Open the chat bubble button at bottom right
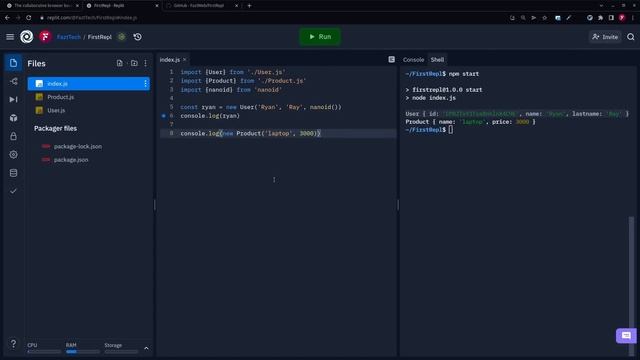This screenshot has width=640, height=360. tap(626, 336)
